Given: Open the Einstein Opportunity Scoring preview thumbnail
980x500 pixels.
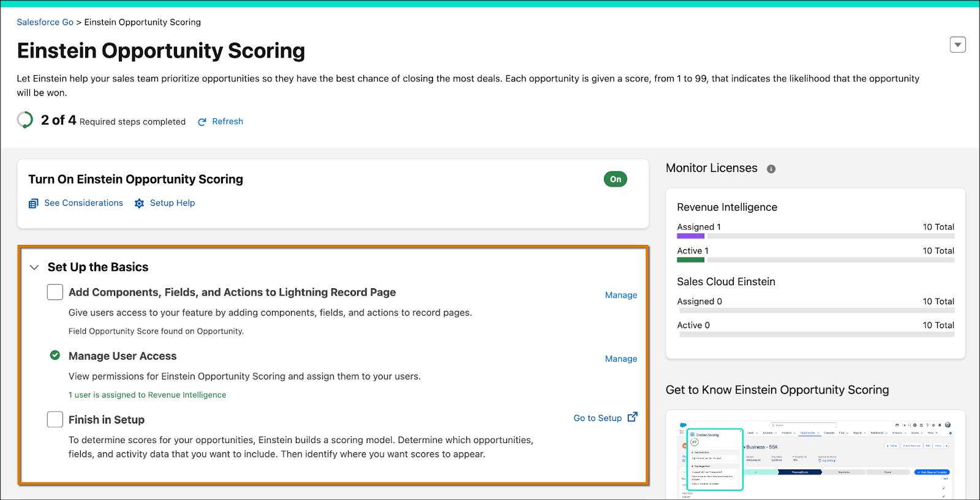Looking at the screenshot, I should tap(815, 459).
